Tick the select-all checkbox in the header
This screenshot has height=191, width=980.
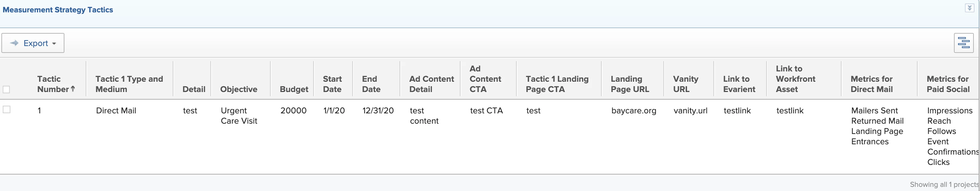(7, 90)
